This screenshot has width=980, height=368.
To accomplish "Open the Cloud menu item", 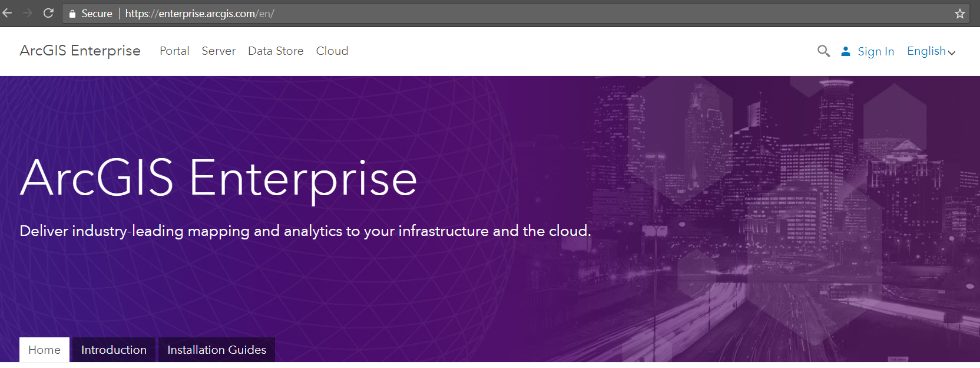I will coord(332,51).
